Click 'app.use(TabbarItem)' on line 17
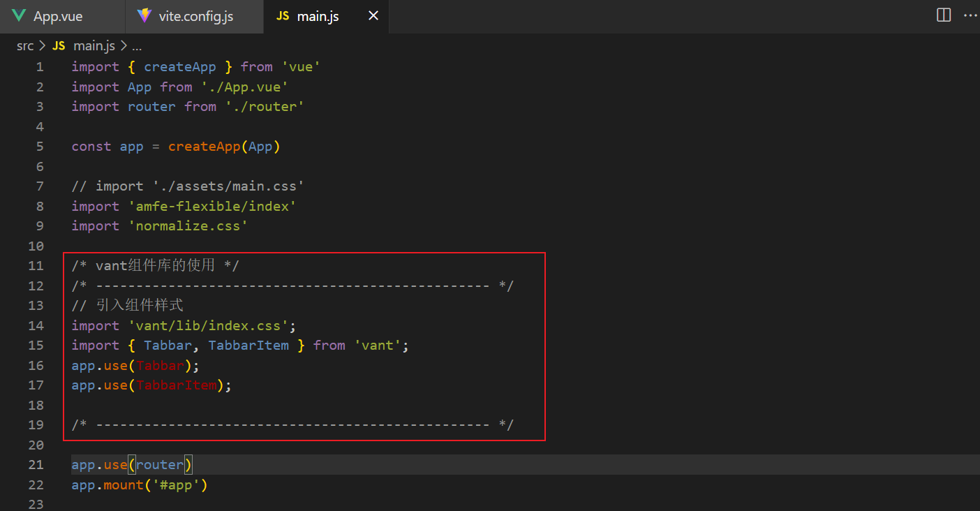The height and width of the screenshot is (511, 980). point(147,385)
